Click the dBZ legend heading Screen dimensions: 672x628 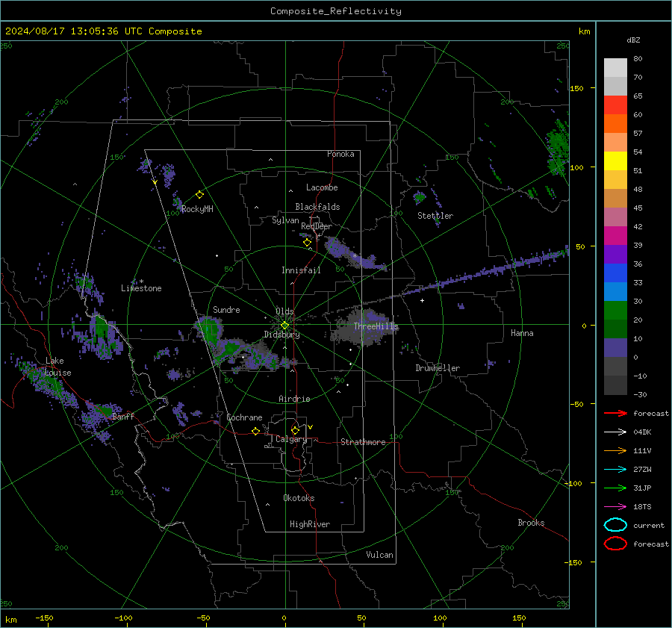[633, 40]
